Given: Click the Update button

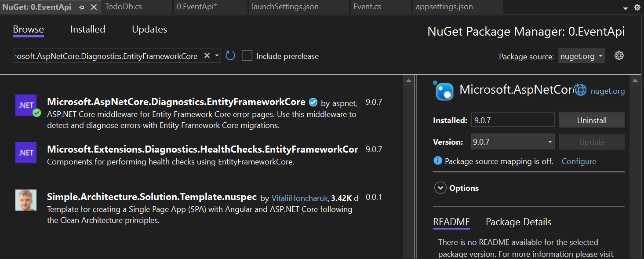Looking at the screenshot, I should point(592,142).
